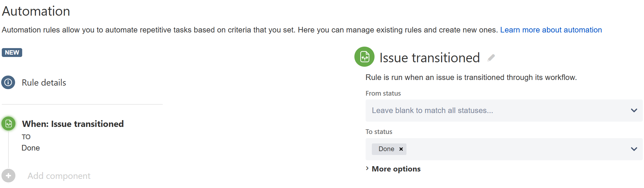Open the To status dropdown arrow
The width and height of the screenshot is (644, 188).
pos(634,149)
